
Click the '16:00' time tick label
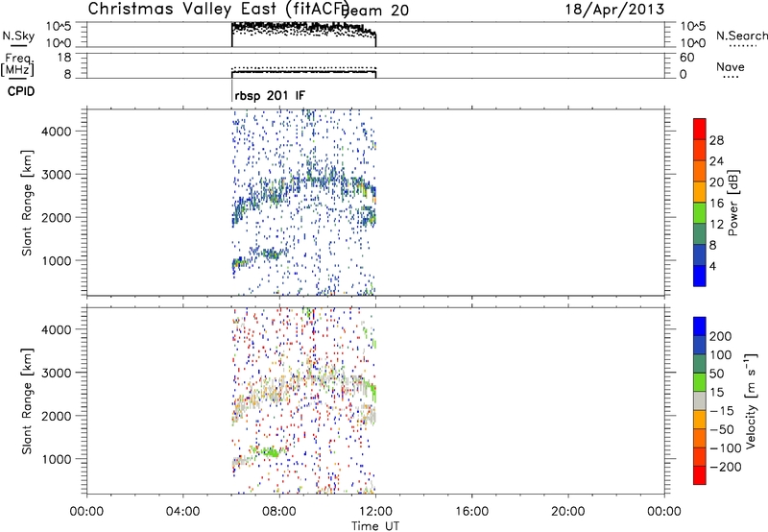click(x=471, y=512)
